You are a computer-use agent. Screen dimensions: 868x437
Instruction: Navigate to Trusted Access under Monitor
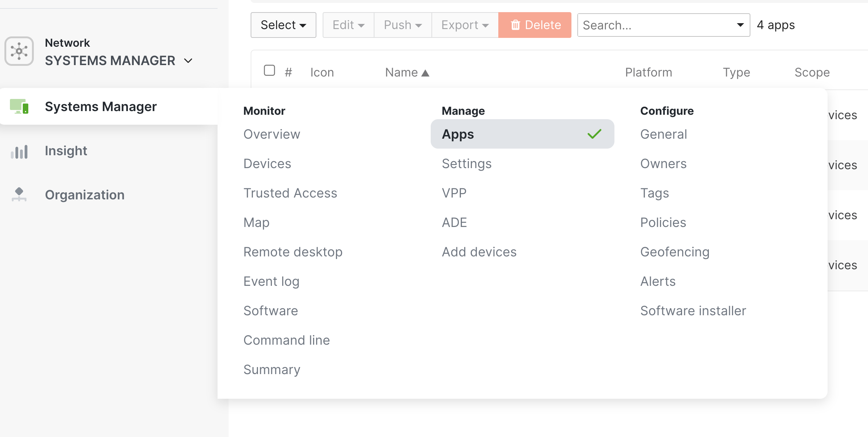pos(290,193)
